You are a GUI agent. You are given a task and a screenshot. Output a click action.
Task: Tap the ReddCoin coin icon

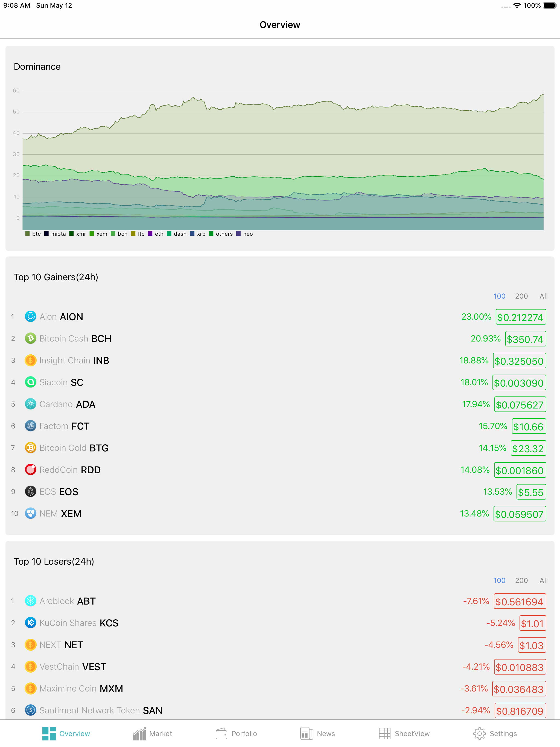tap(30, 469)
